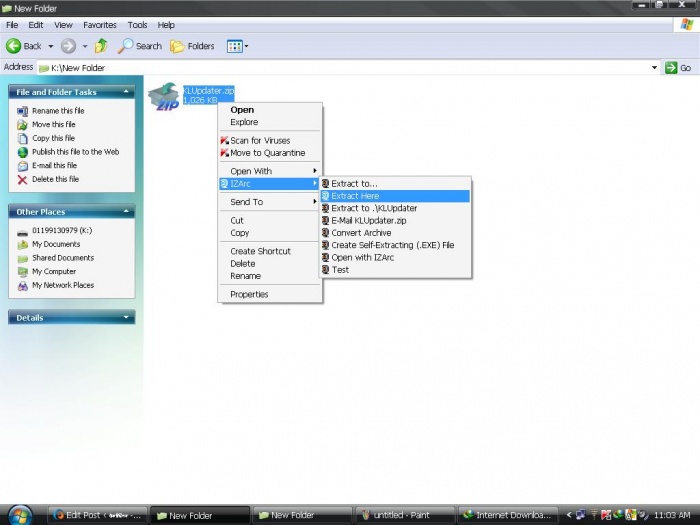700x525 pixels.
Task: Collapse File and Folder Tasks panel
Action: pos(126,92)
